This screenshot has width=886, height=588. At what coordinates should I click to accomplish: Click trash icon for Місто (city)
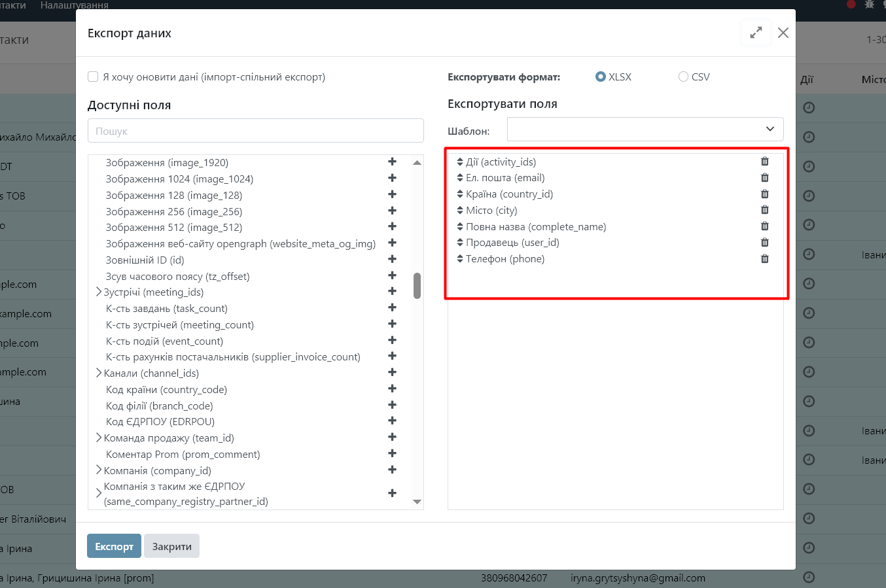tap(764, 210)
